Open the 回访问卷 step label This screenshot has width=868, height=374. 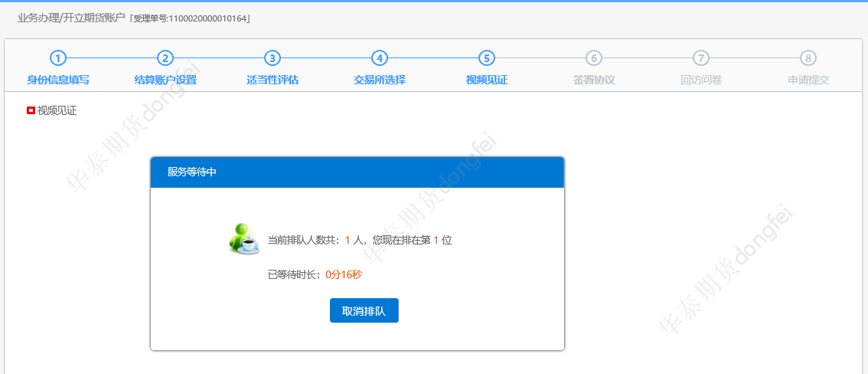pyautogui.click(x=701, y=80)
